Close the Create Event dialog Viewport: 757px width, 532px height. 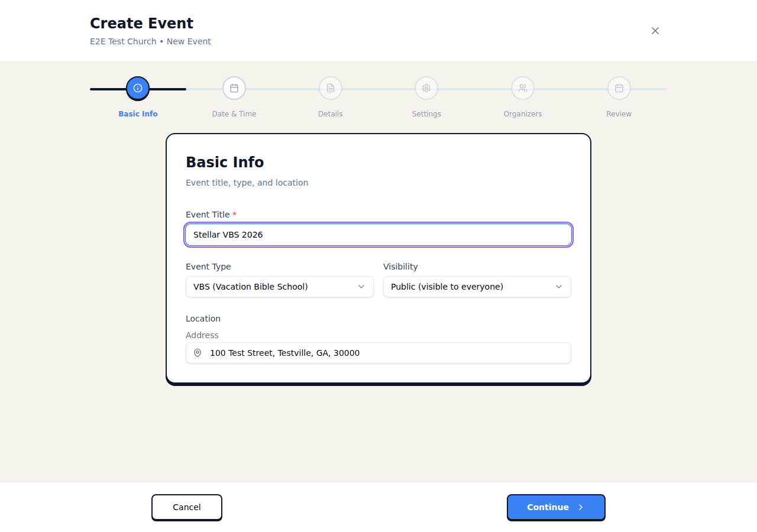[x=655, y=31]
